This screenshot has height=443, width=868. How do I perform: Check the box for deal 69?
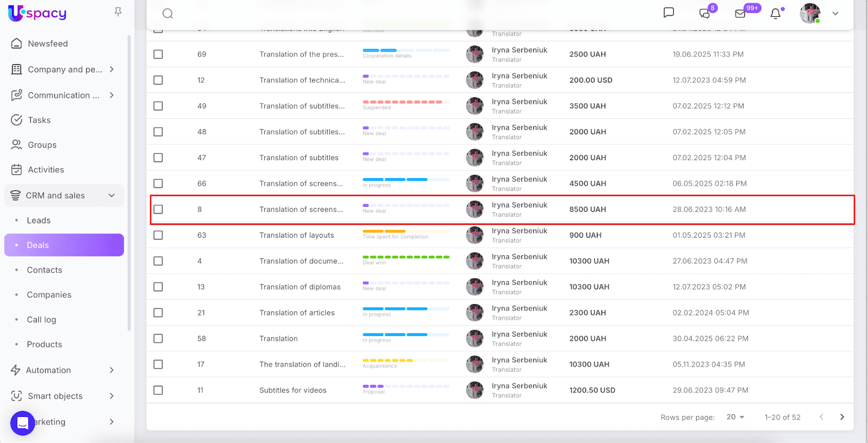158,54
